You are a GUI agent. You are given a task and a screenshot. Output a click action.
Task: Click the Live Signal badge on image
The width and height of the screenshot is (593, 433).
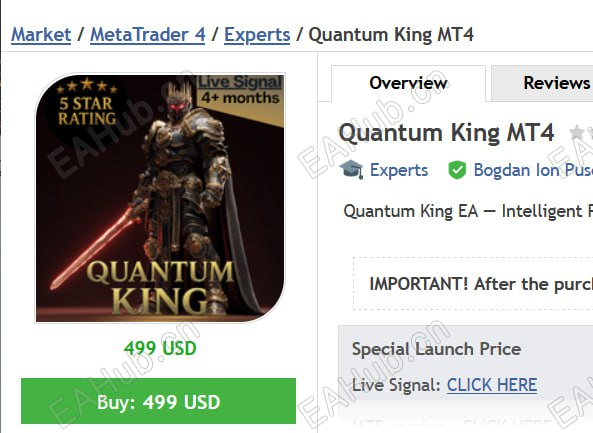241,90
